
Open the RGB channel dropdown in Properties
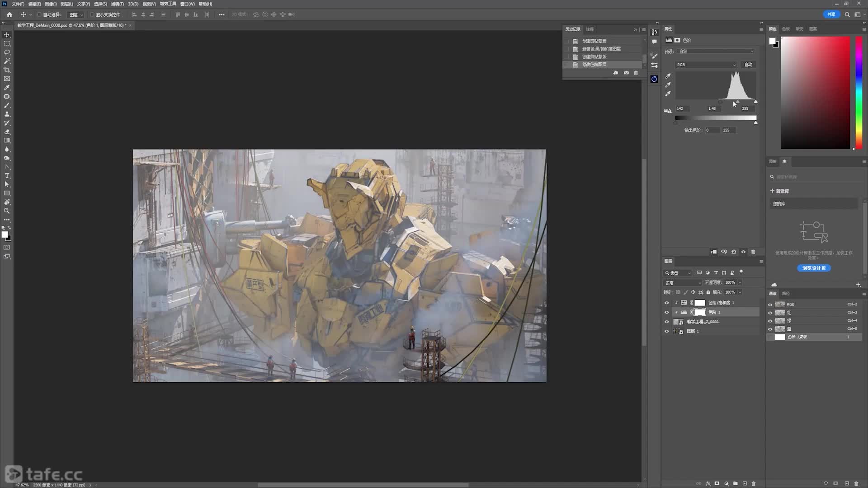[706, 65]
